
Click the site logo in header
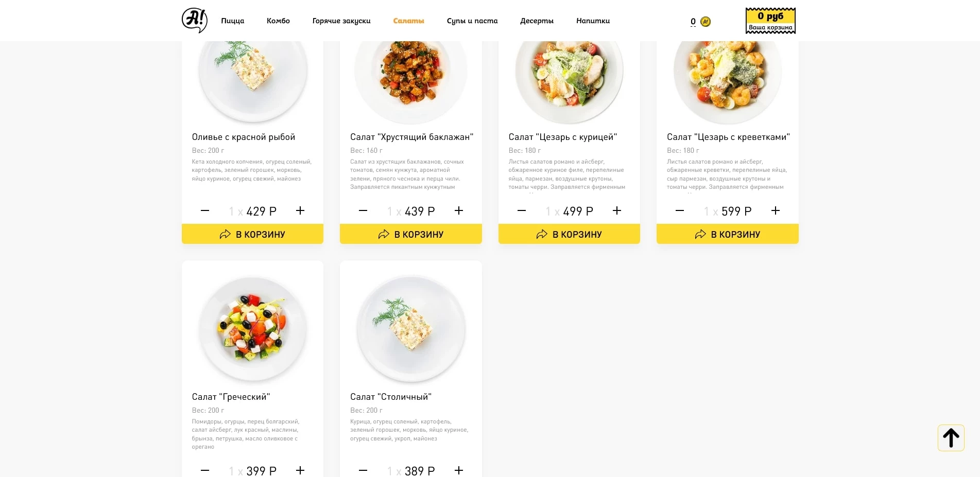(x=194, y=21)
